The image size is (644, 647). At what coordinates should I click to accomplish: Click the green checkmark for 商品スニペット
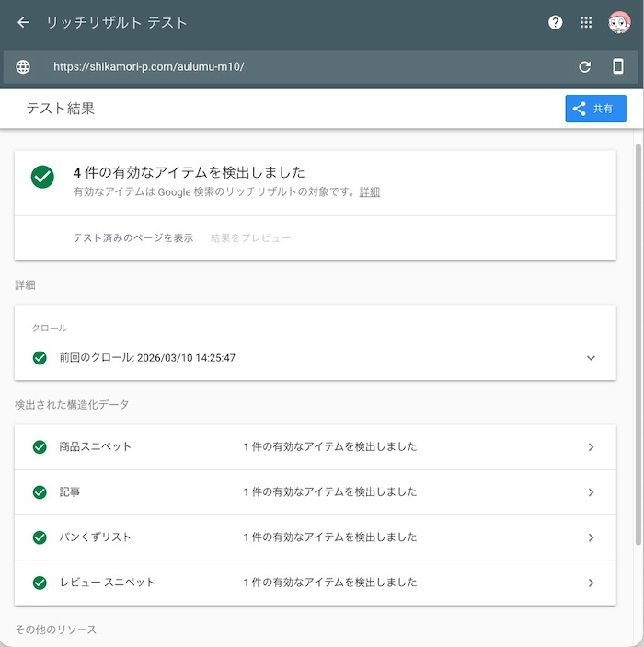tap(40, 447)
